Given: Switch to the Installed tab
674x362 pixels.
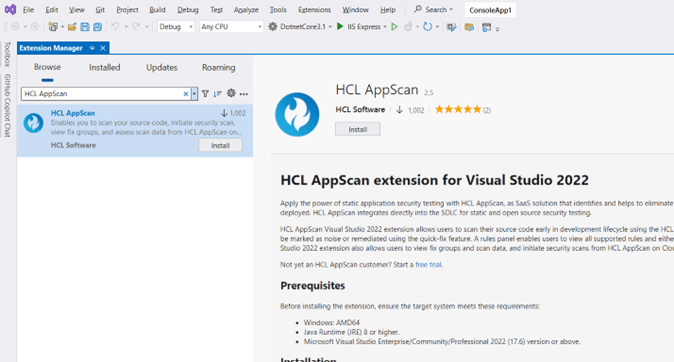Looking at the screenshot, I should pos(104,67).
